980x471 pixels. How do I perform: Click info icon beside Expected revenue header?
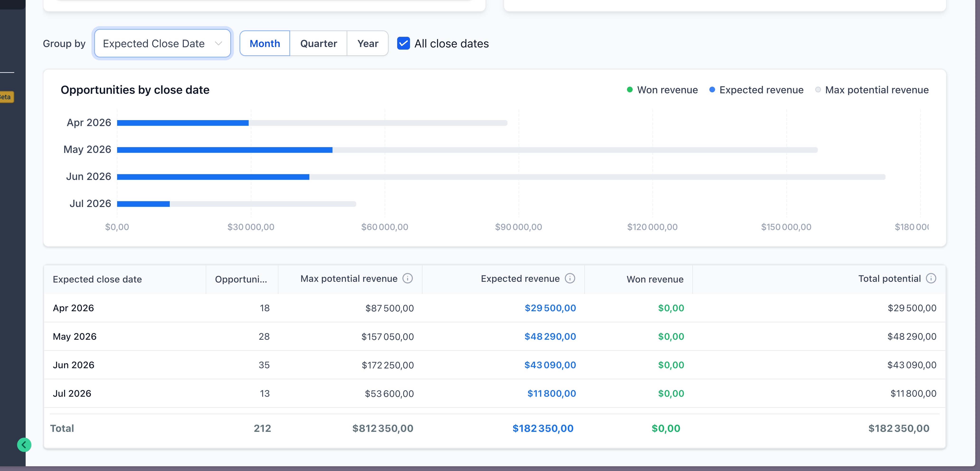point(570,278)
